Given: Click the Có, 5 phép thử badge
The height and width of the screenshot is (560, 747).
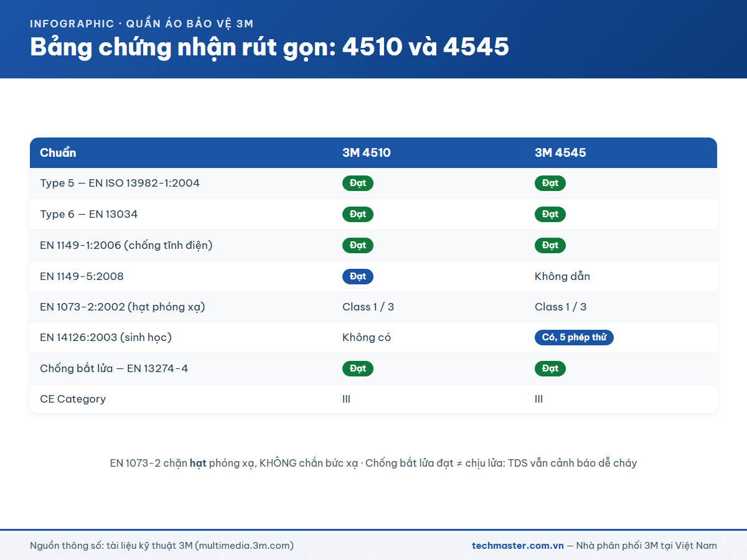Looking at the screenshot, I should 574,337.
